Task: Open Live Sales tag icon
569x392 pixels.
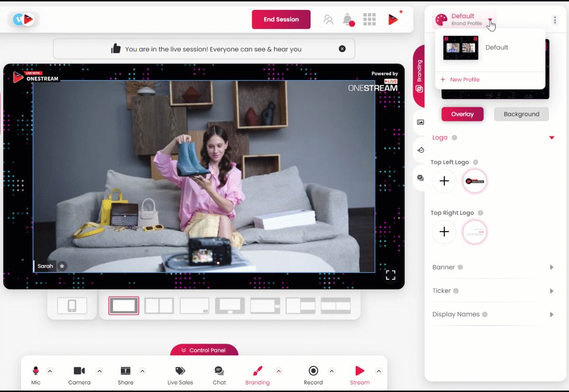Action: (x=180, y=371)
